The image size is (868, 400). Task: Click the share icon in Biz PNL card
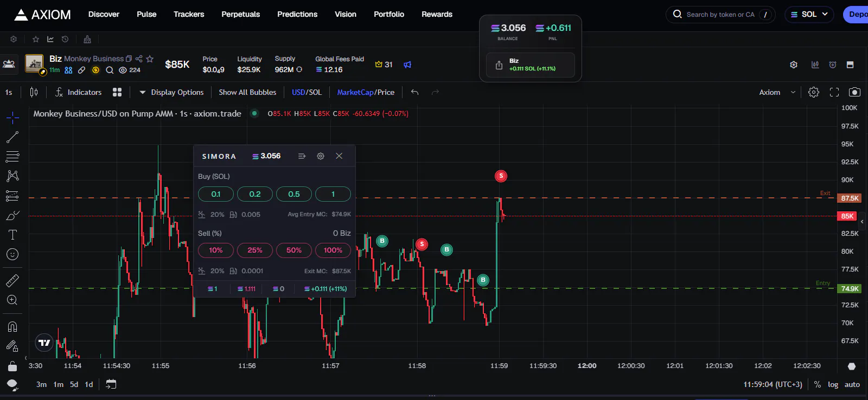[x=499, y=65]
